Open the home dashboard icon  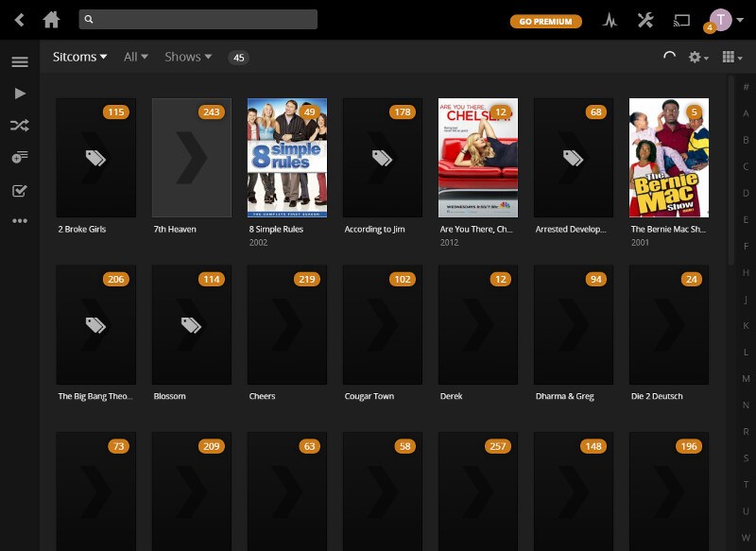click(51, 20)
